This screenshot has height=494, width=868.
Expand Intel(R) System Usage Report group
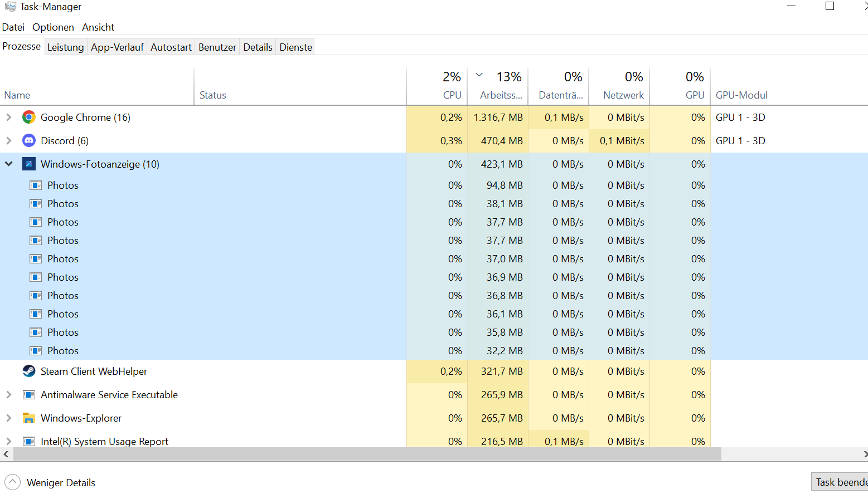tap(8, 441)
